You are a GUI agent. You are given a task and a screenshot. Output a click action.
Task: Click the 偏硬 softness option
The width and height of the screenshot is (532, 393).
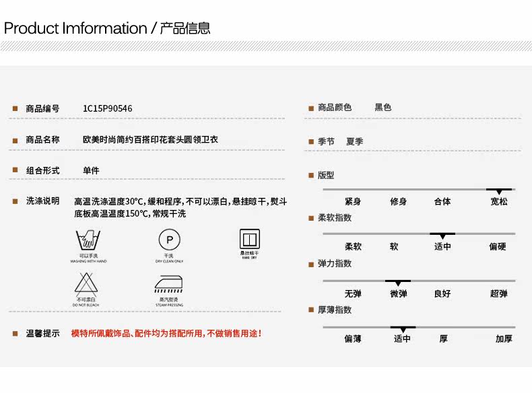[498, 246]
